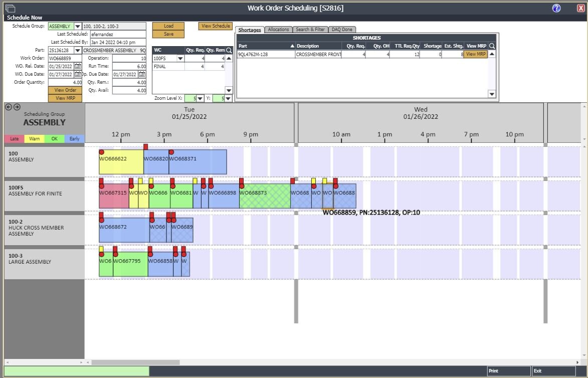This screenshot has width=588, height=378.
Task: Open the Zoom Level X dropdown
Action: point(200,98)
